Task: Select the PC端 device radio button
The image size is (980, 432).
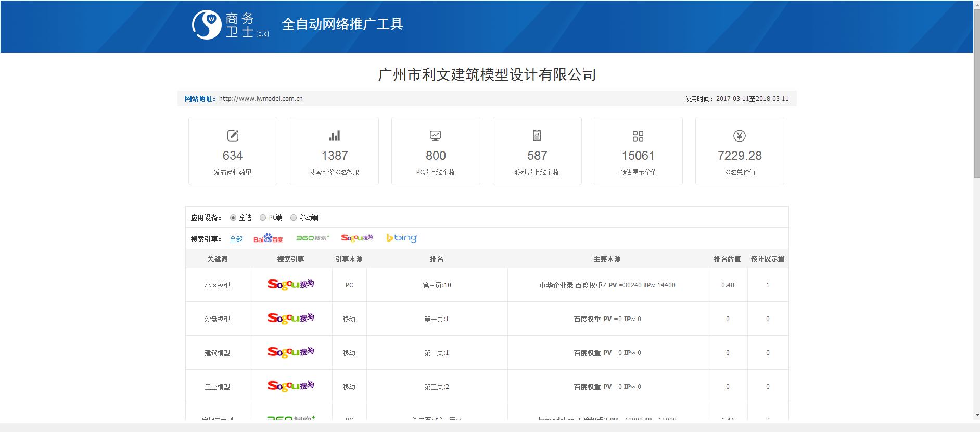Action: pos(263,218)
